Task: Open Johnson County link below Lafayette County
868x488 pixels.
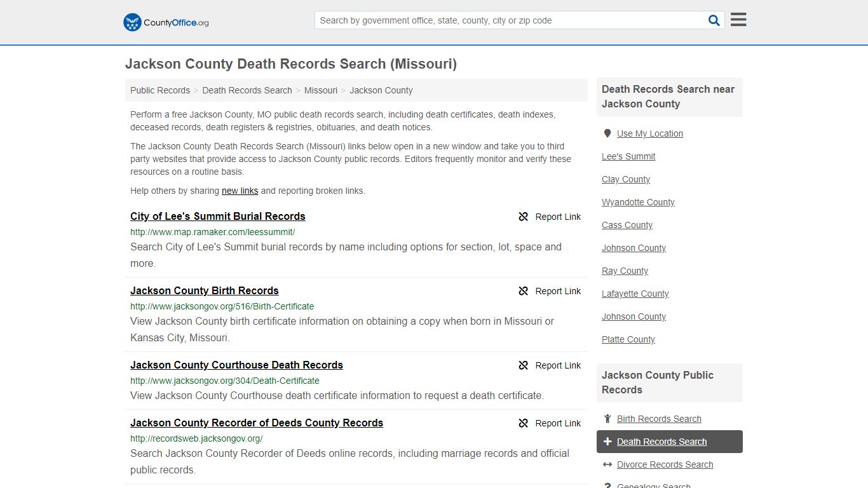Action: click(634, 316)
